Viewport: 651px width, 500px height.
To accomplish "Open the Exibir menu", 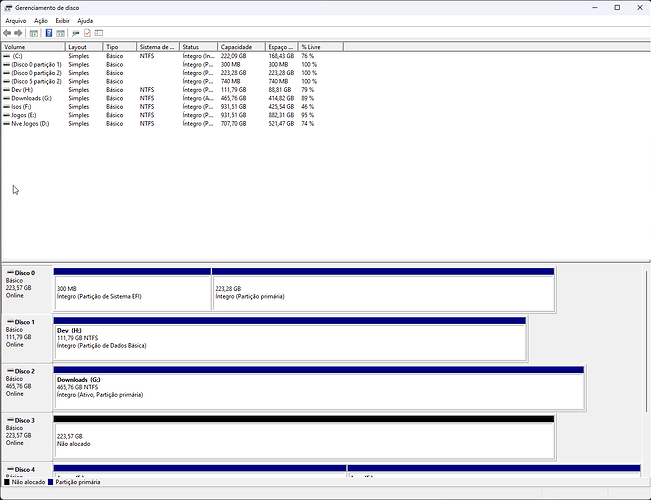I will [63, 20].
